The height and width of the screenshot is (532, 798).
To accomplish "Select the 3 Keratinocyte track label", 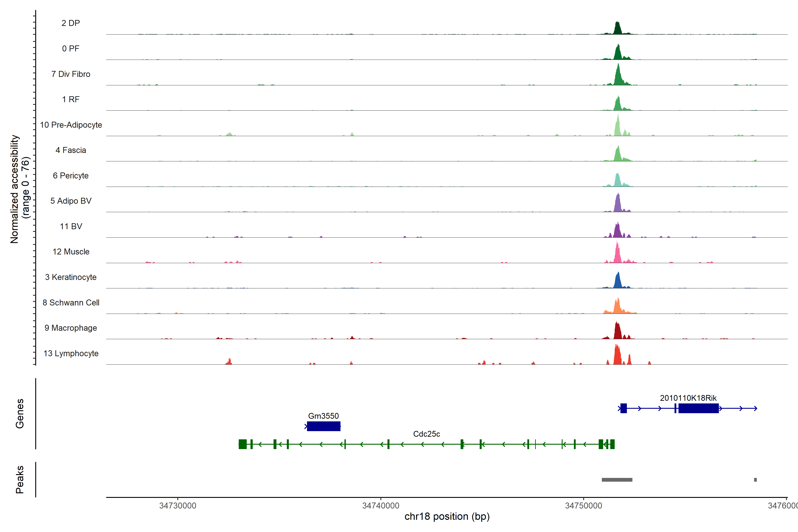I will tap(71, 277).
